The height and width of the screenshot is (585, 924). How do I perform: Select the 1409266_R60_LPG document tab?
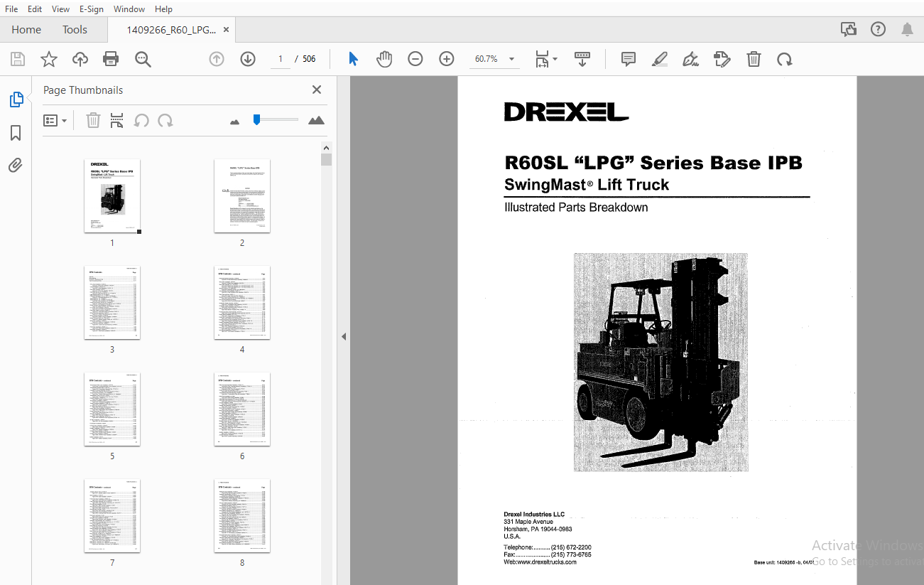pyautogui.click(x=170, y=30)
